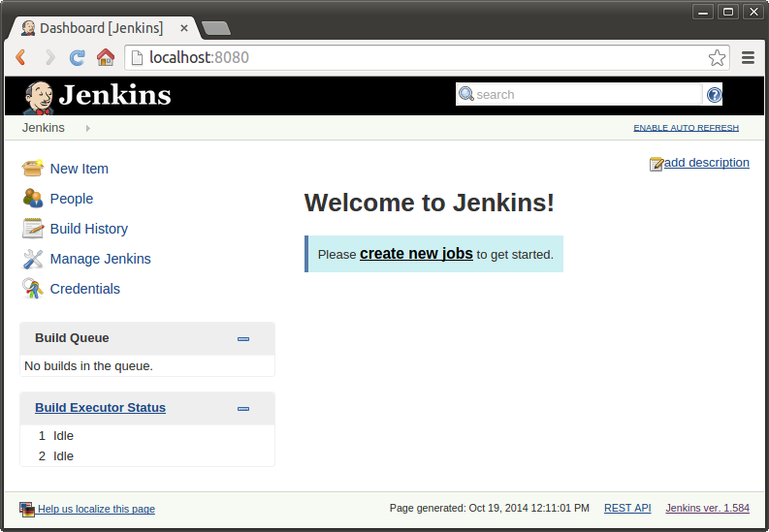
Task: Open the New Item link
Action: (x=79, y=169)
